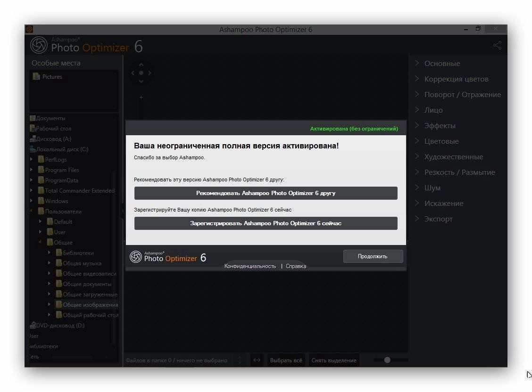
Task: Click the horizontal swap arrows icon
Action: [257, 360]
